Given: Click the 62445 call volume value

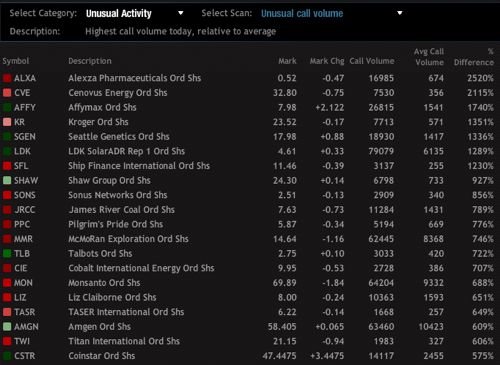Looking at the screenshot, I should pos(381,239).
